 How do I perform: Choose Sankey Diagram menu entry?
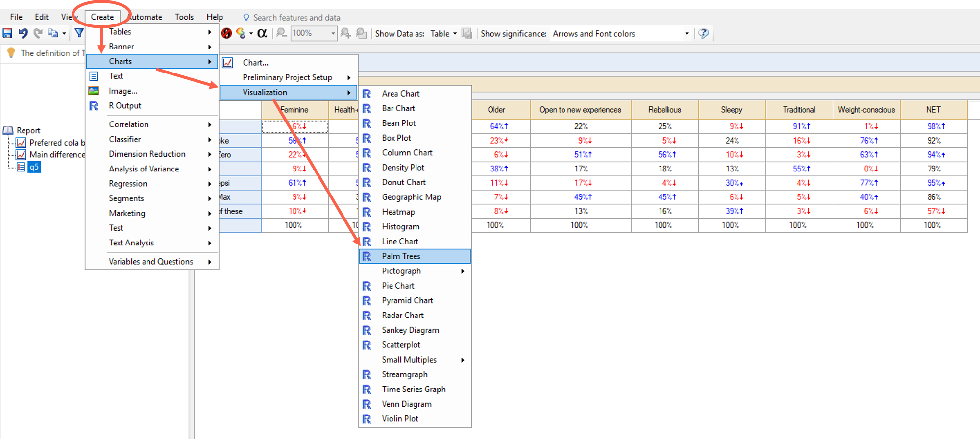click(x=415, y=330)
